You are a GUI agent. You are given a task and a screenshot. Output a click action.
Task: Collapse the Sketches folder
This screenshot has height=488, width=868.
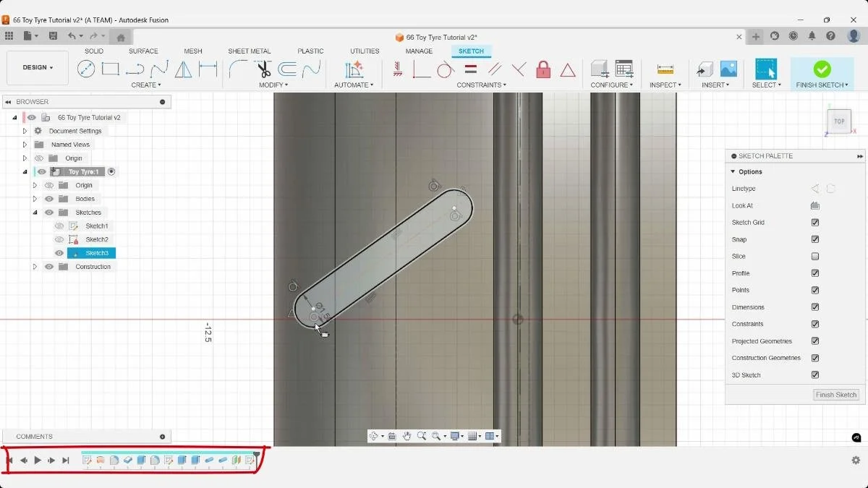(35, 213)
